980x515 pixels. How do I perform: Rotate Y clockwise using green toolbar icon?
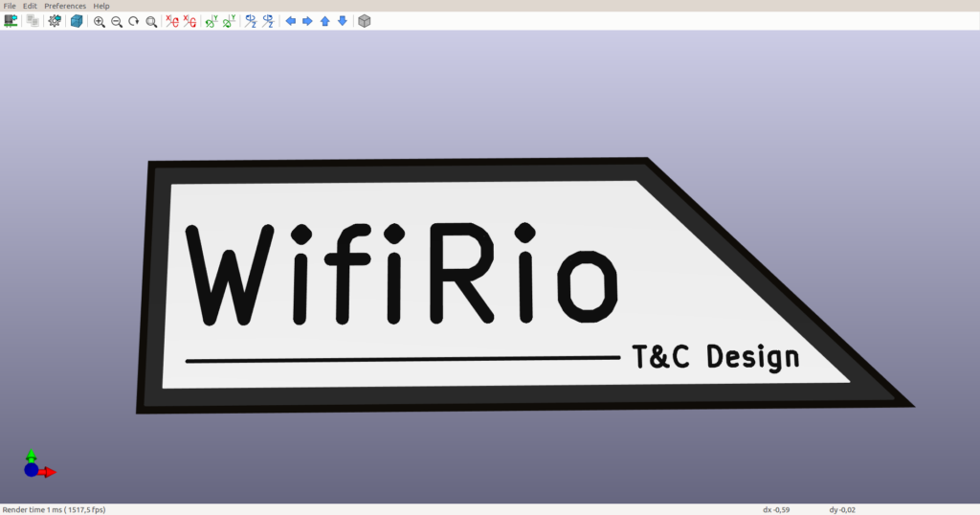click(212, 21)
